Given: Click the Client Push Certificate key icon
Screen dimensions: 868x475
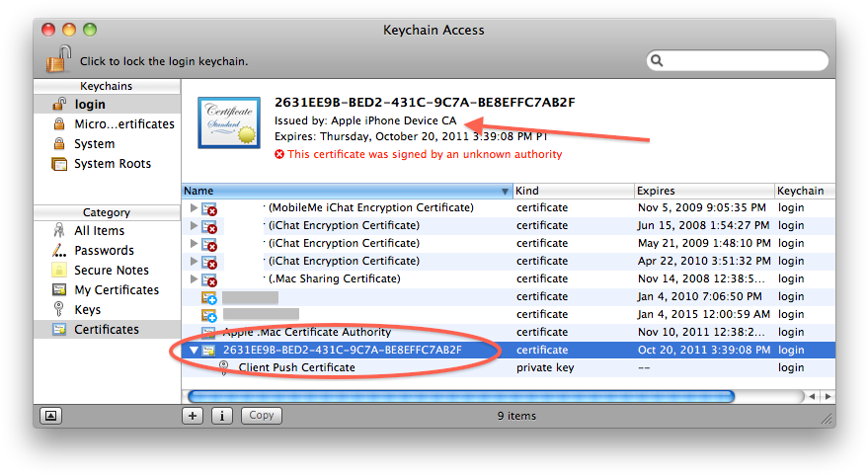Looking at the screenshot, I should 223,367.
